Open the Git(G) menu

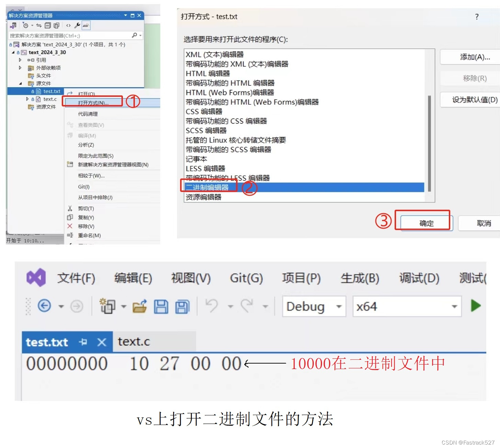point(246,278)
